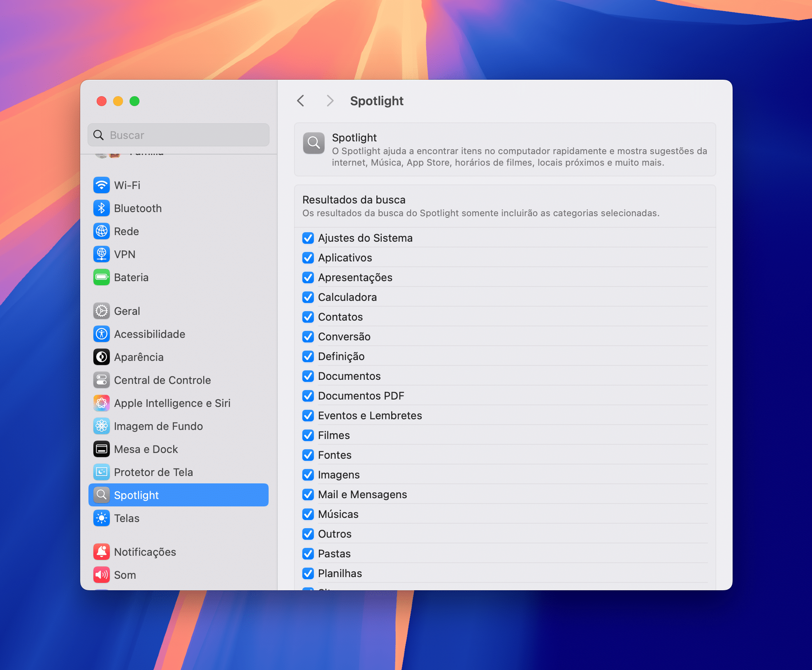Open the VPN globe icon
Screen dimensions: 812x670
tap(102, 254)
